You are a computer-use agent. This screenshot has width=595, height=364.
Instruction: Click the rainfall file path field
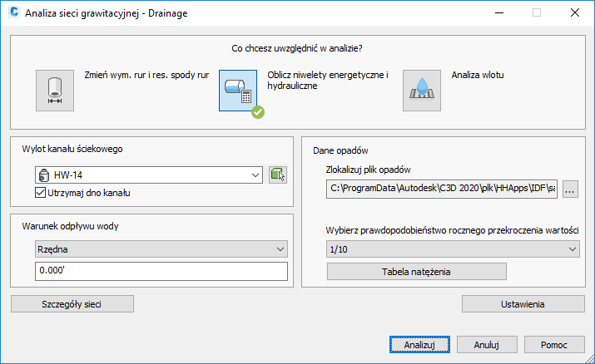[x=443, y=190]
